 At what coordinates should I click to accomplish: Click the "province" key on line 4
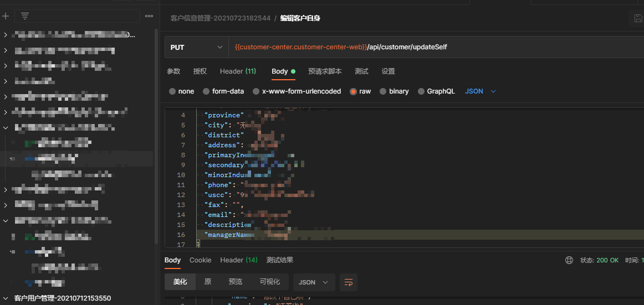(224, 115)
